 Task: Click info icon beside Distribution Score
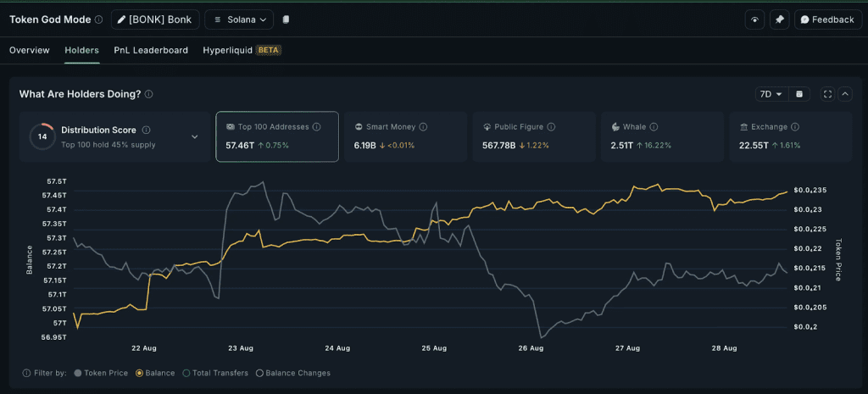pyautogui.click(x=147, y=130)
